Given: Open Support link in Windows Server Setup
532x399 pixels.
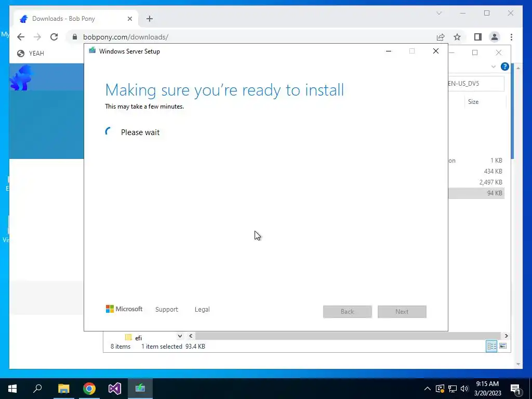Looking at the screenshot, I should coord(167,310).
